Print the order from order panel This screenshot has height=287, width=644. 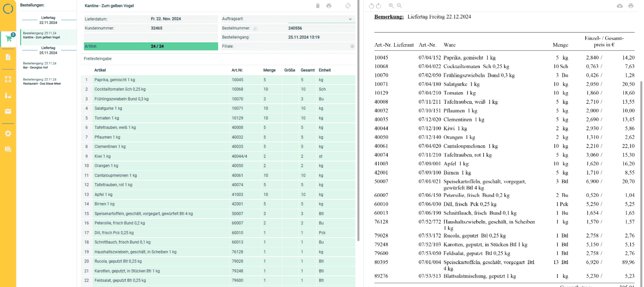(x=329, y=6)
